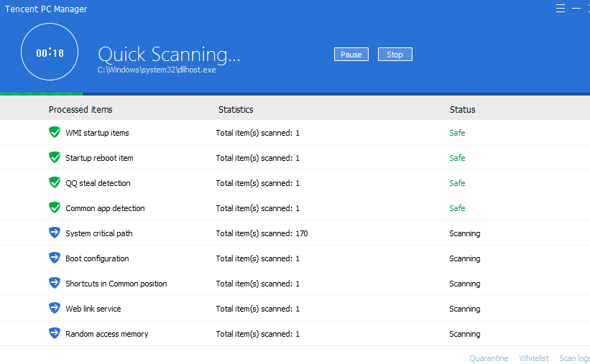Click the green shield beside WMI startup items
The height and width of the screenshot is (364, 590).
tap(55, 132)
